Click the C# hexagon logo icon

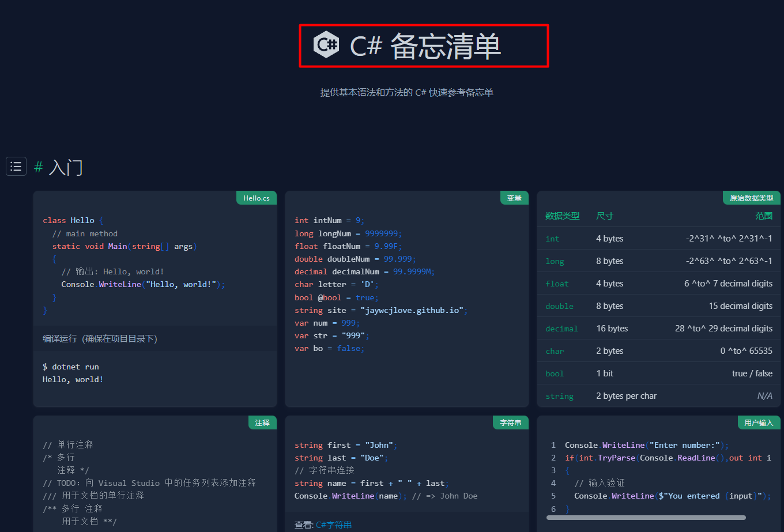coord(326,45)
